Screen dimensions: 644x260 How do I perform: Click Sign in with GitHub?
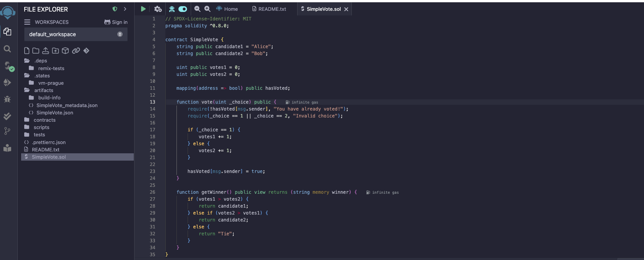[x=116, y=22]
